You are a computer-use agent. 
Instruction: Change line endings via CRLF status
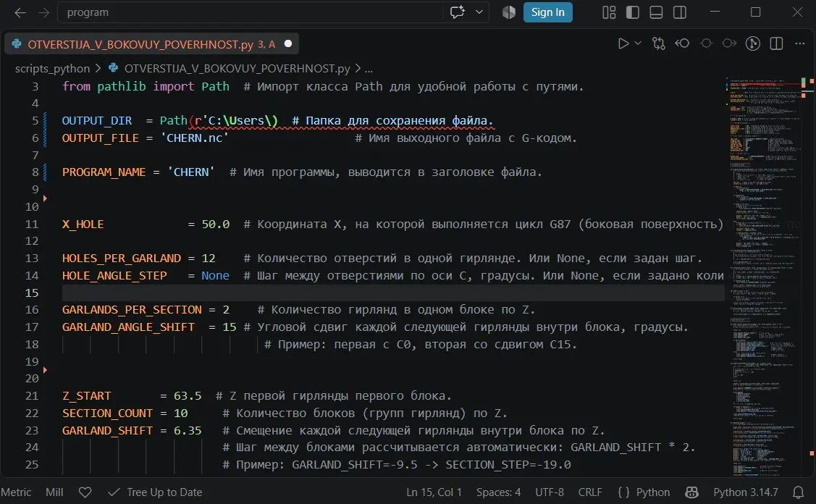tap(590, 492)
